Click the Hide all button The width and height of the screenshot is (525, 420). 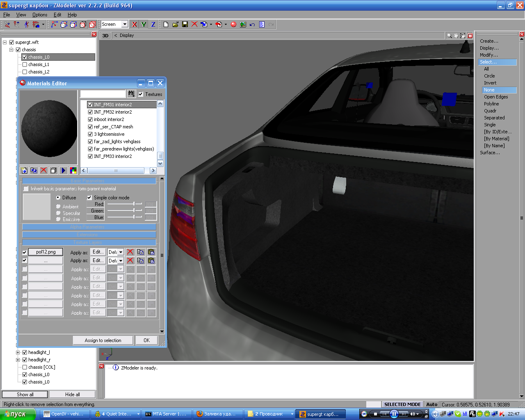coord(72,395)
